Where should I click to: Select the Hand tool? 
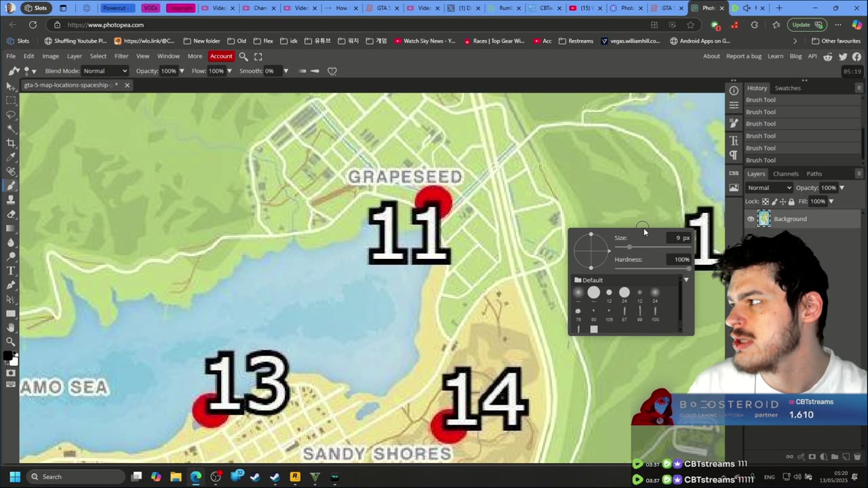click(x=11, y=328)
